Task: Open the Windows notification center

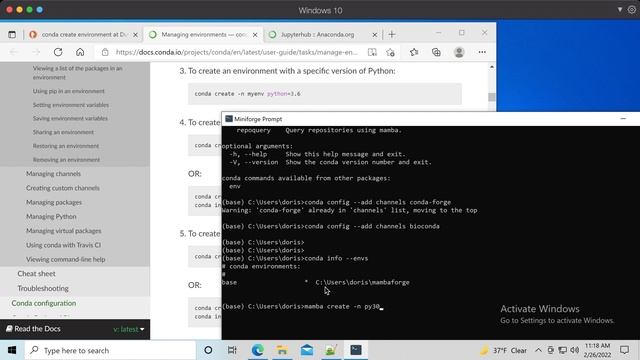Action: [624, 350]
